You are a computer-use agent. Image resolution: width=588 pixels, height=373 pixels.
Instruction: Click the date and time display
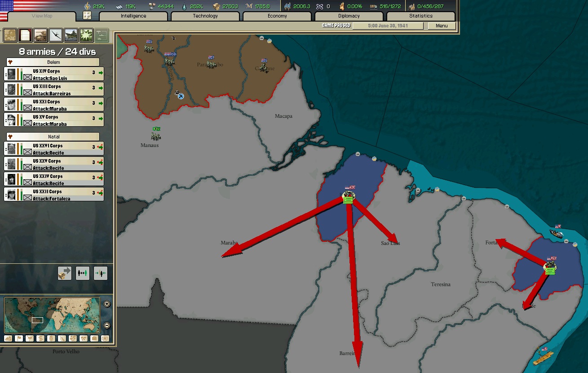pos(388,26)
